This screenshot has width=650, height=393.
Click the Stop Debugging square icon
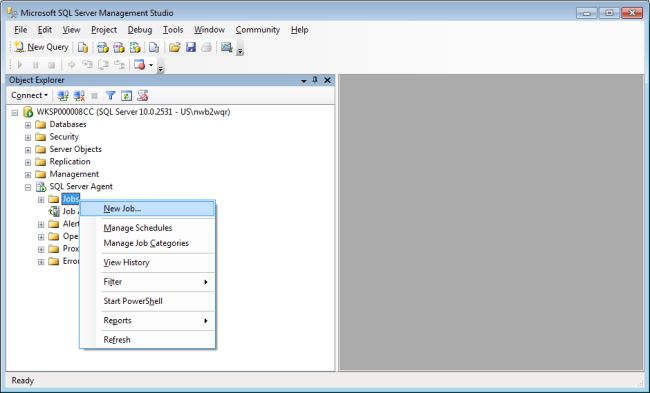click(x=51, y=65)
